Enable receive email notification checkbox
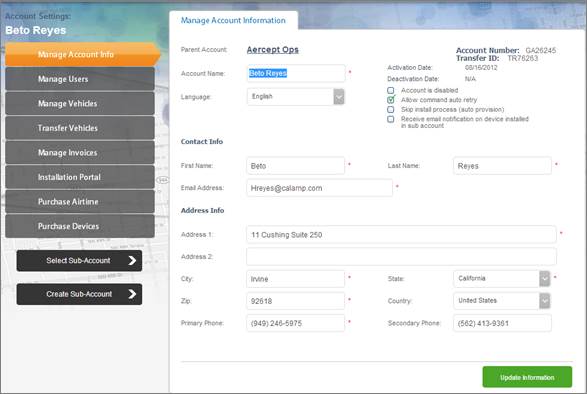Image resolution: width=587 pixels, height=394 pixels. 390,119
